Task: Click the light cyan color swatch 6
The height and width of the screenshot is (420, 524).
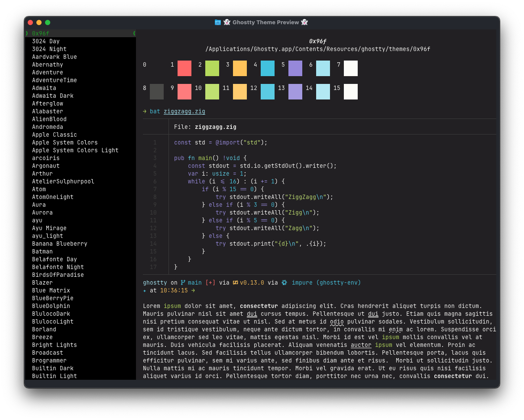Action: pos(323,68)
